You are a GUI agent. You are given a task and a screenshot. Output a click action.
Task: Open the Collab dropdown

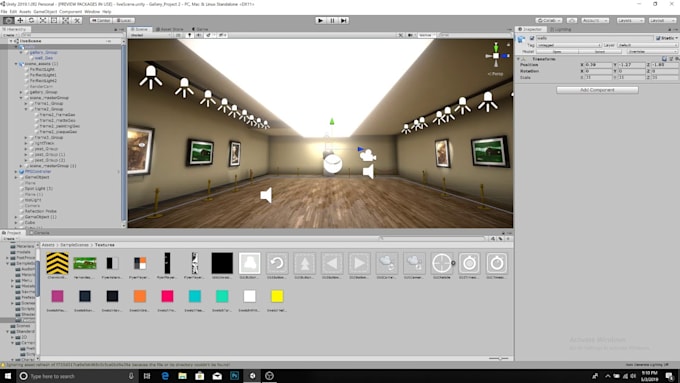(x=549, y=20)
